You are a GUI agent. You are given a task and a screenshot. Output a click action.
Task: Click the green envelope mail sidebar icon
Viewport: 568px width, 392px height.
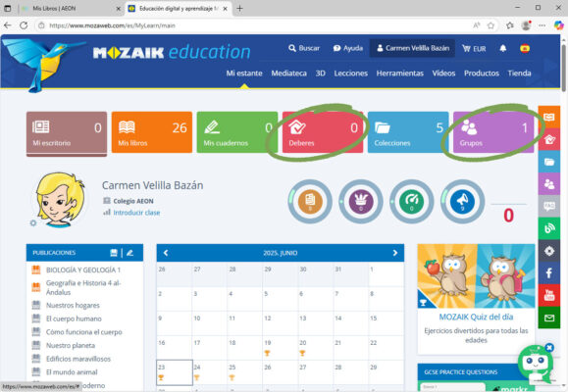548,318
